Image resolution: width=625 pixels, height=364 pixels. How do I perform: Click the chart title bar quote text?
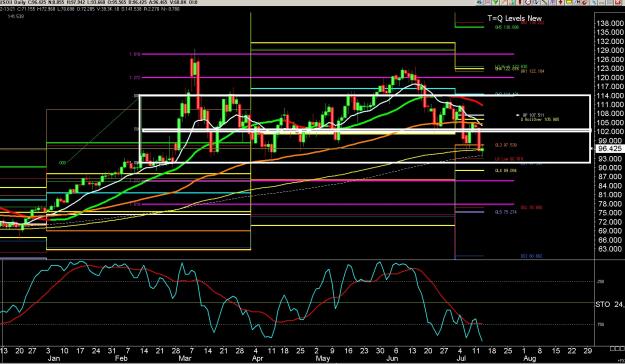[99, 2]
